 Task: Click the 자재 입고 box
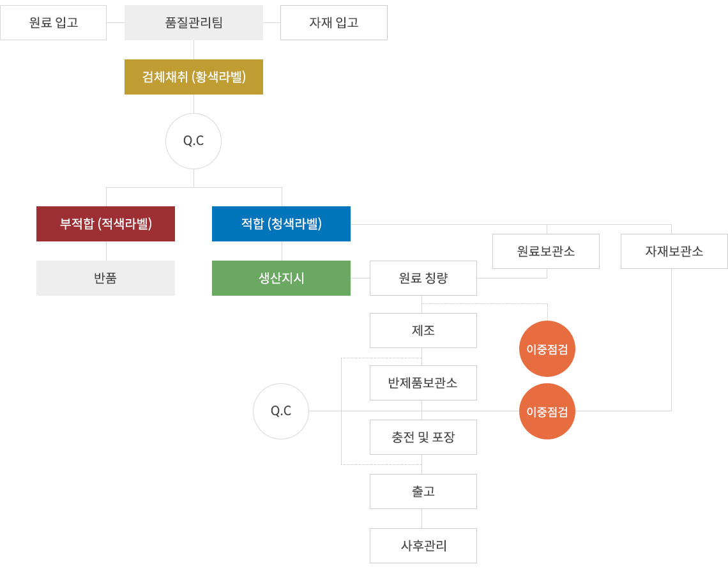334,23
